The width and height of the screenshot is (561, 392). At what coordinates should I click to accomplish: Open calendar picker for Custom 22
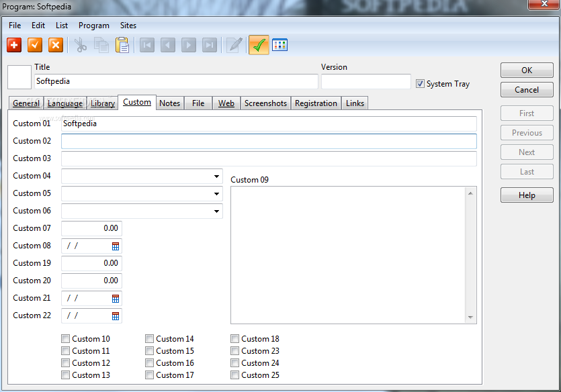click(115, 316)
